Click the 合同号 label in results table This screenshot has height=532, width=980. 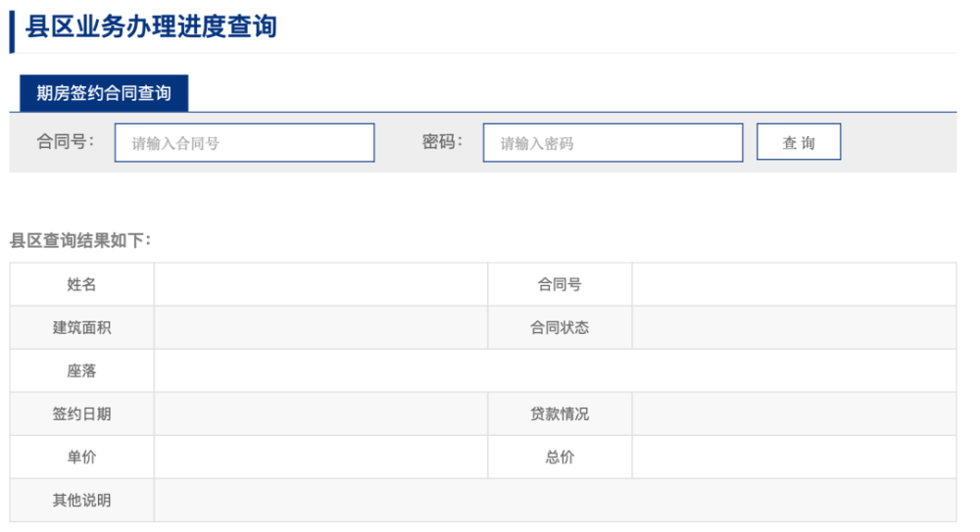(x=560, y=284)
